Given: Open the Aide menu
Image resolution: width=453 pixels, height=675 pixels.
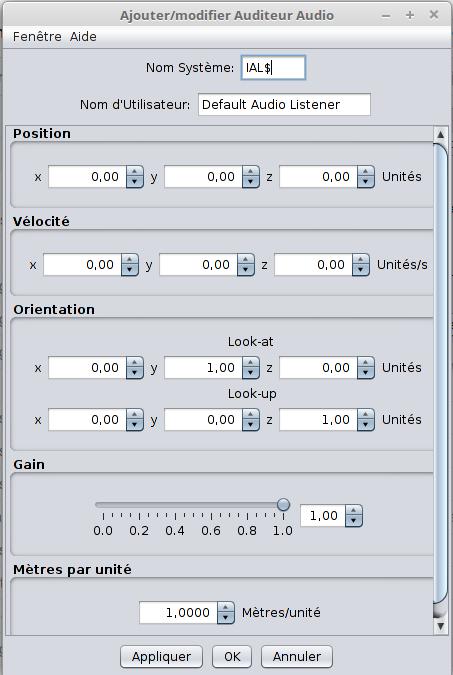Looking at the screenshot, I should [x=83, y=37].
